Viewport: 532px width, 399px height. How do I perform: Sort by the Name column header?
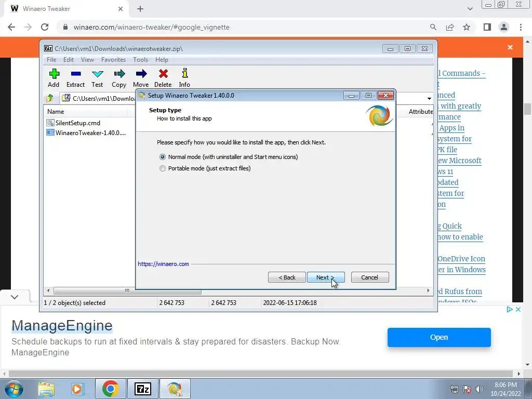[86, 112]
